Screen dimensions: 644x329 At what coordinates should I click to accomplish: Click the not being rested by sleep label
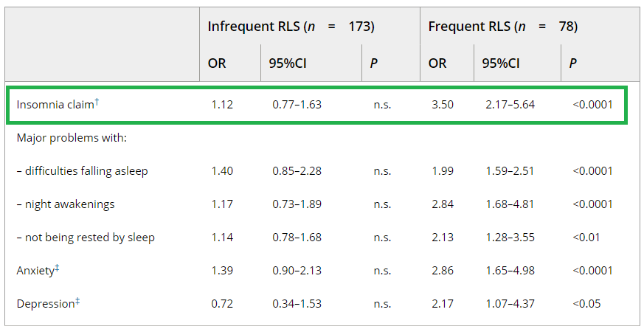pyautogui.click(x=86, y=238)
